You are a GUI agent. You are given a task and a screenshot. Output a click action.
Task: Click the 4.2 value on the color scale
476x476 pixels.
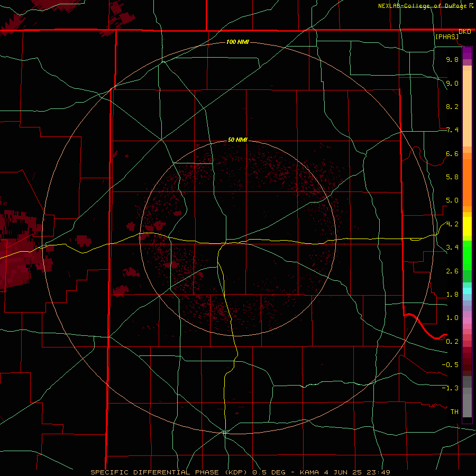pos(452,224)
